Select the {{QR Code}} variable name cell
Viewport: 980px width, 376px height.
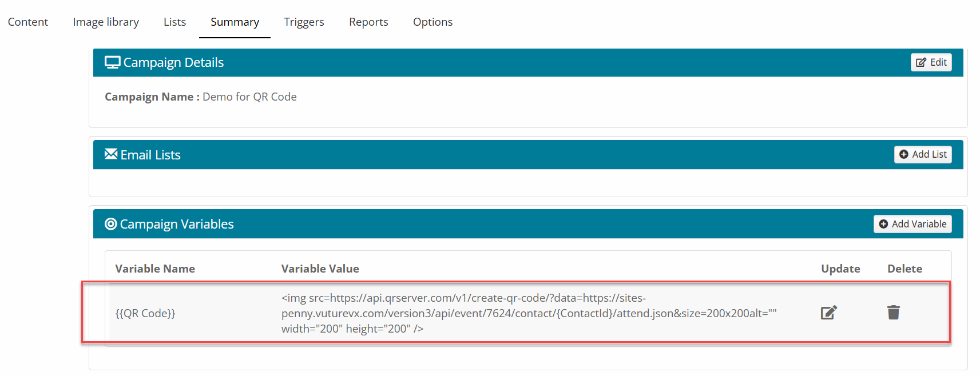[145, 313]
